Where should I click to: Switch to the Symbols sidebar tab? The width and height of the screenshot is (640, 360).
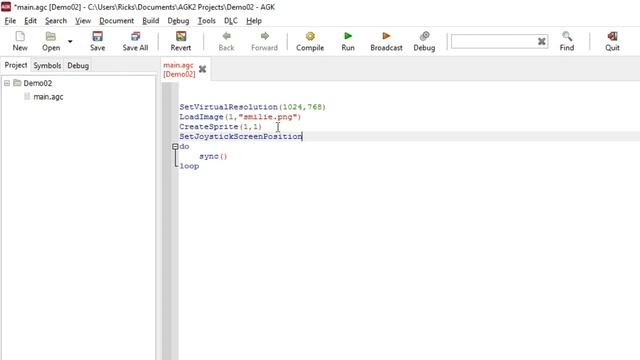(x=47, y=66)
